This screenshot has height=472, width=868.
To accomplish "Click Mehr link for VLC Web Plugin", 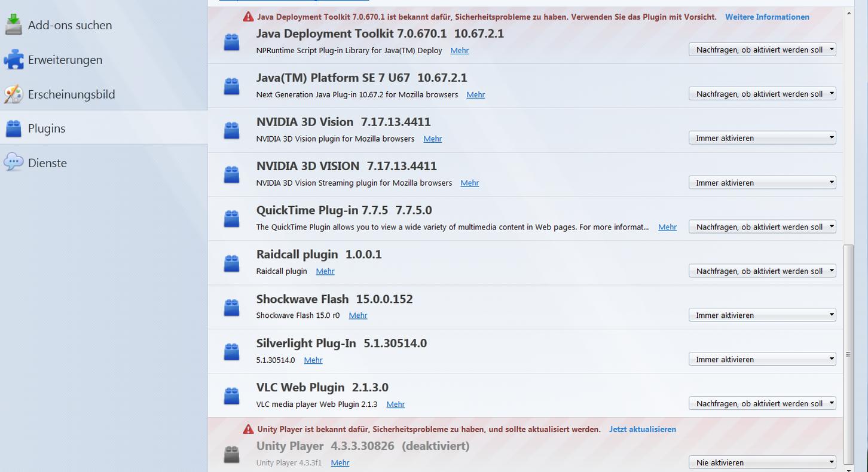I will pos(395,404).
